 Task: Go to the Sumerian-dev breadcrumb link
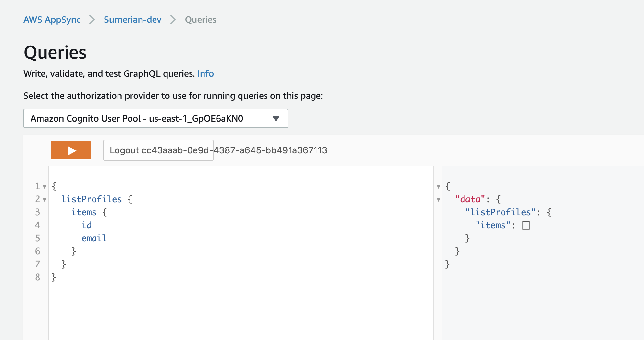[132, 20]
